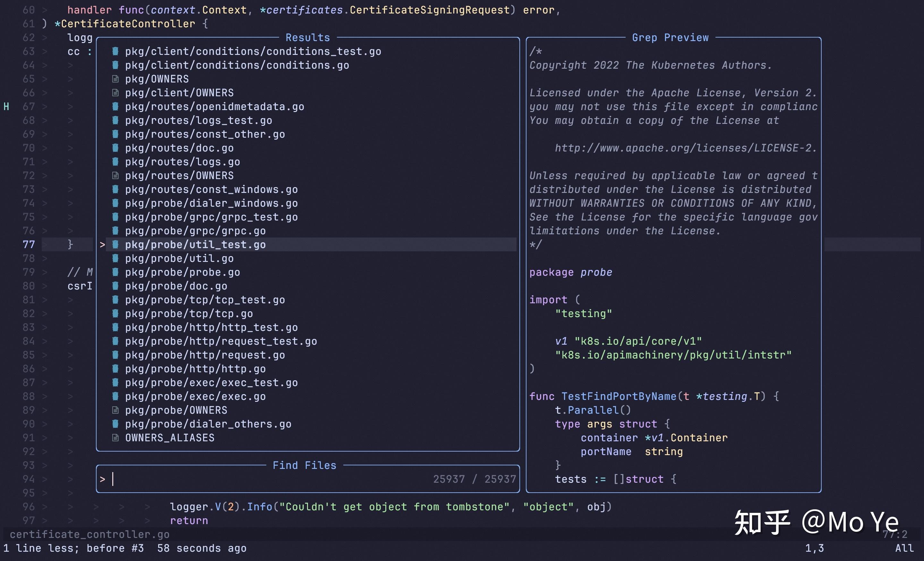The height and width of the screenshot is (561, 924).
Task: Click the Find Files input prompt
Action: (x=103, y=479)
